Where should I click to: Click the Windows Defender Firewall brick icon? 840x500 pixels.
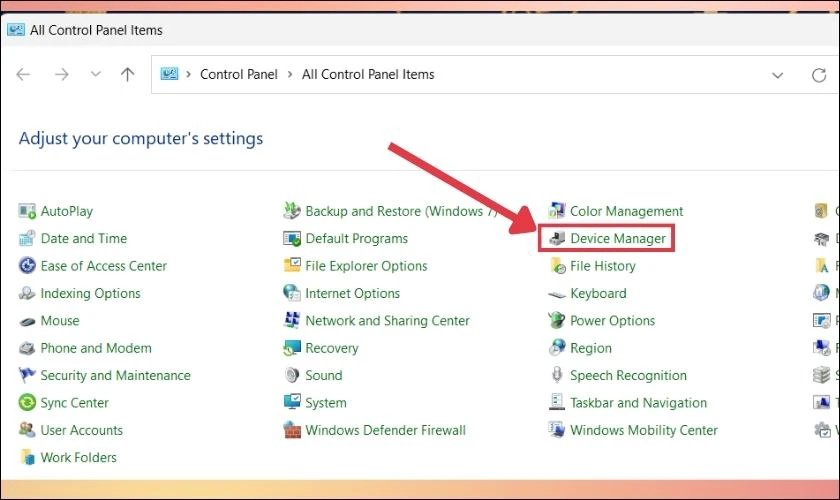292,430
